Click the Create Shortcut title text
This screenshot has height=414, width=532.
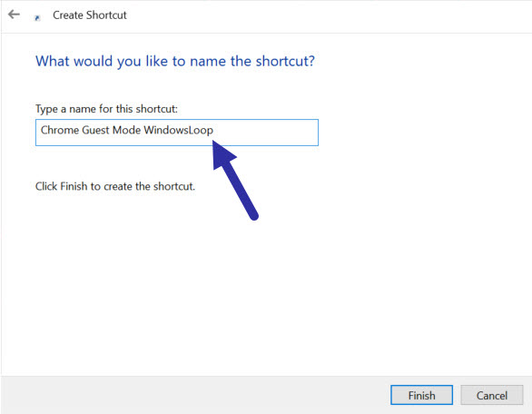pos(90,15)
